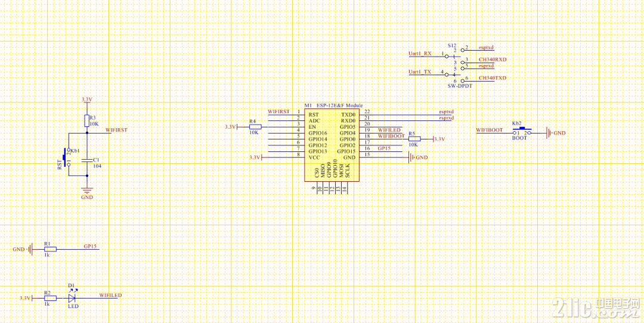The width and height of the screenshot is (644, 323).
Task: Click the 3.3V power port left of R2
Action: 26,298
